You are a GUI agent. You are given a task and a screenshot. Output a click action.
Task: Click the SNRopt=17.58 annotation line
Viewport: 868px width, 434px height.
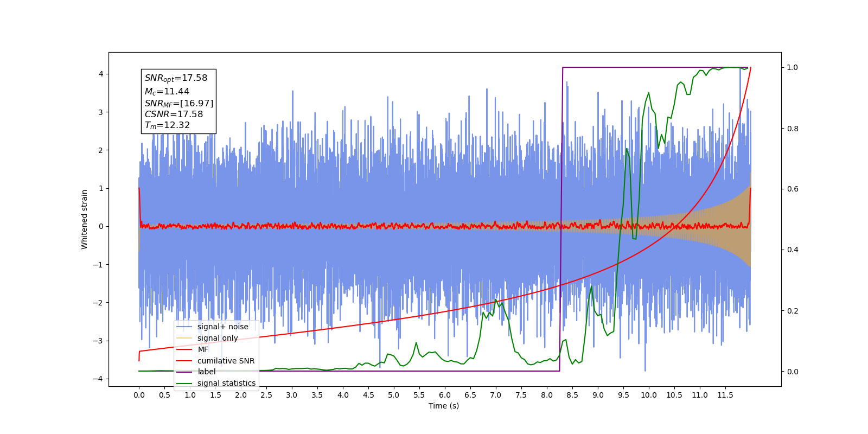176,78
